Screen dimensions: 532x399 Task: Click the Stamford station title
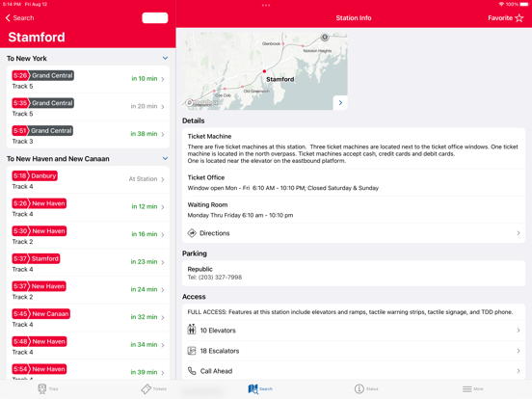(x=37, y=37)
